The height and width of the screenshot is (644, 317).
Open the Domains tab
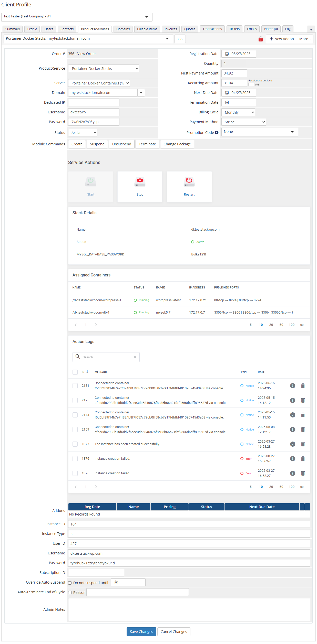pyautogui.click(x=123, y=29)
